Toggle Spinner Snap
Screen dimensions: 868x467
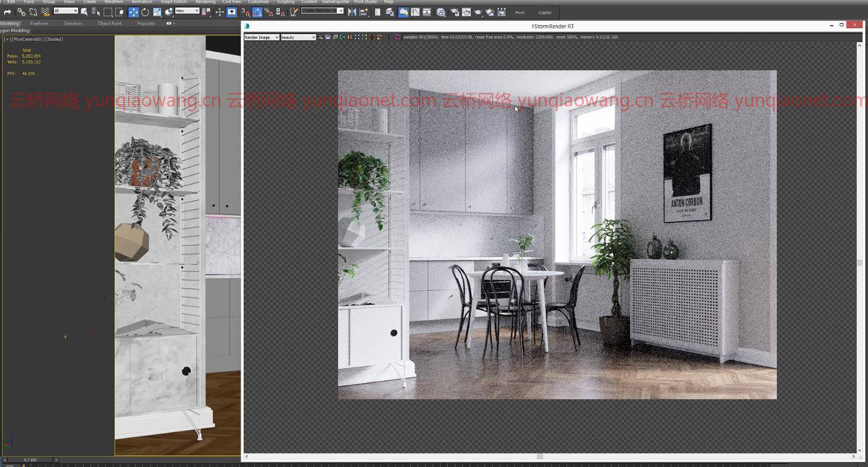(280, 12)
